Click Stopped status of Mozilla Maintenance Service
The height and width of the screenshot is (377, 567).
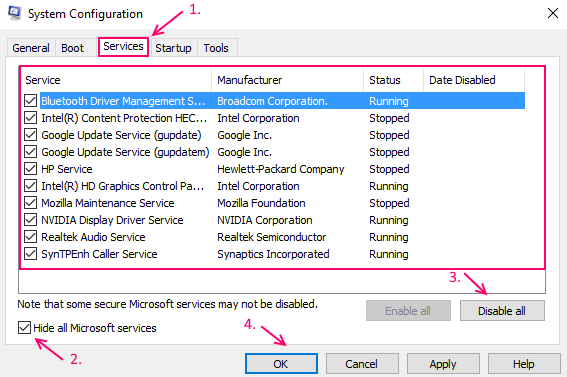(x=389, y=203)
